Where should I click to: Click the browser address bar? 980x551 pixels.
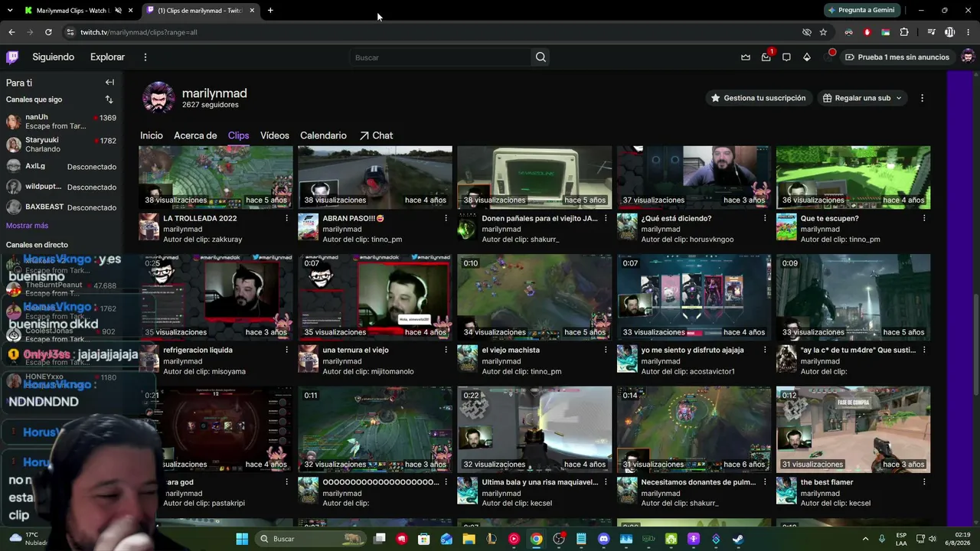click(x=429, y=32)
